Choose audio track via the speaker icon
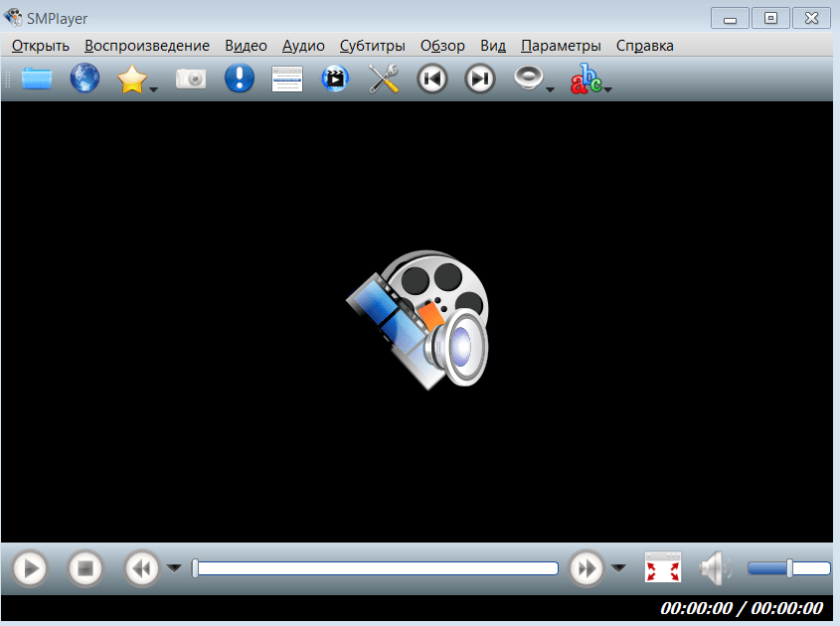This screenshot has height=626, width=840. point(528,78)
